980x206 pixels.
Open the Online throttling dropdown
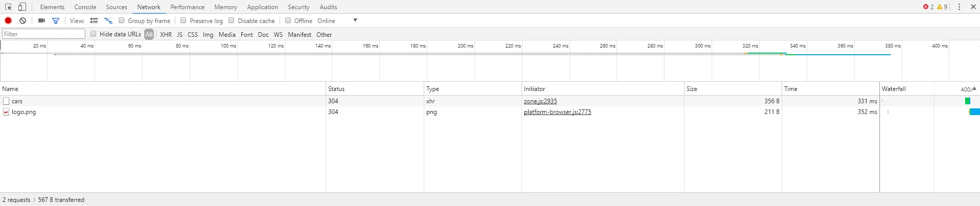[355, 20]
